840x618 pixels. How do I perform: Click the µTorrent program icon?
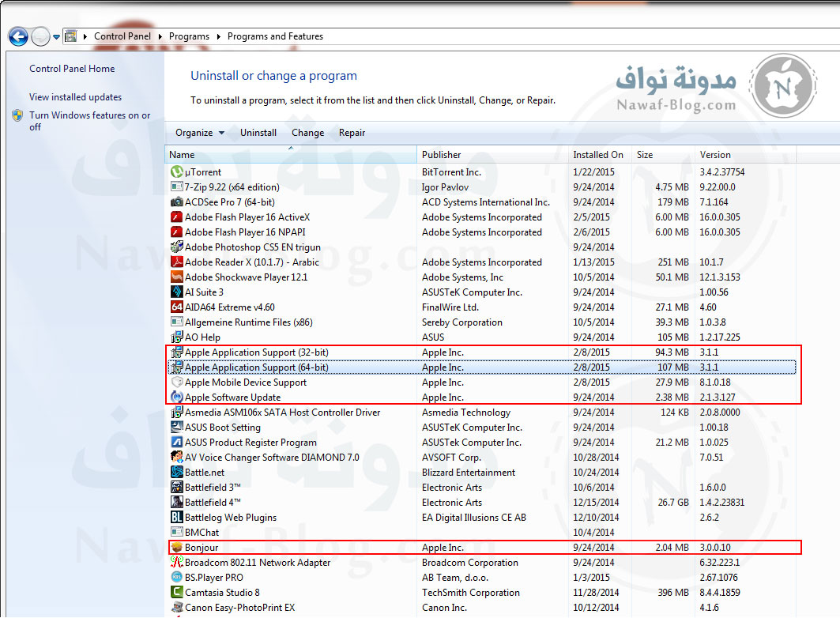(177, 171)
